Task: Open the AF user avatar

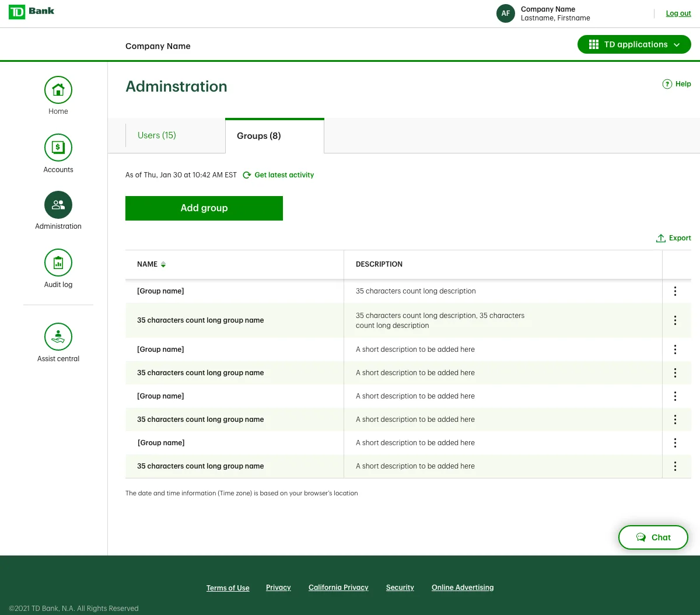Action: click(x=506, y=13)
